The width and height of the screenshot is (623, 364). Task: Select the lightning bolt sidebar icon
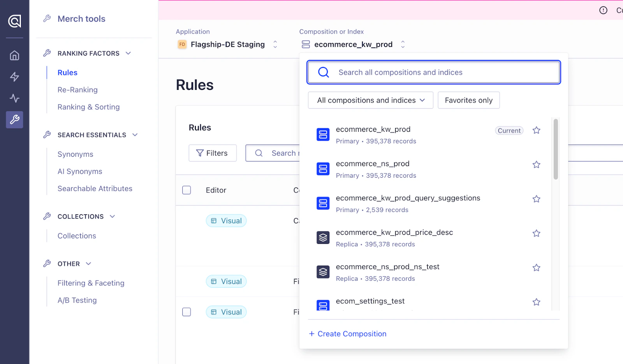pyautogui.click(x=14, y=77)
